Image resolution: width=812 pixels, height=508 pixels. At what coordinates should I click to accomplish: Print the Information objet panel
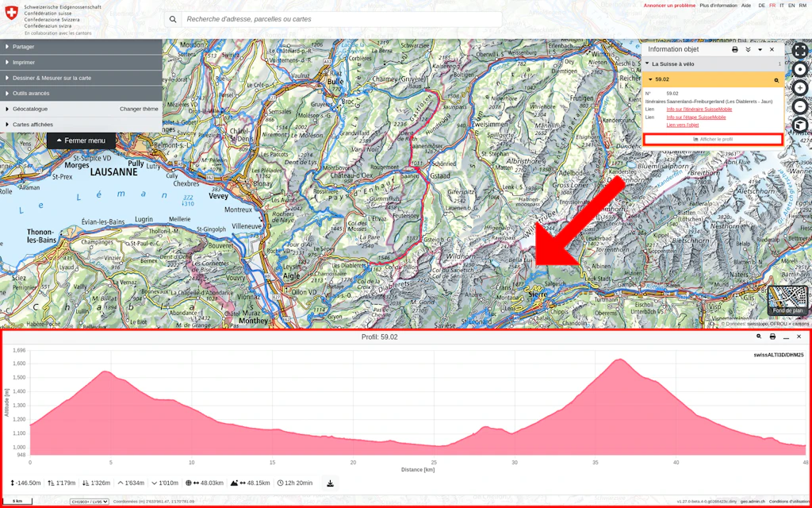(735, 49)
